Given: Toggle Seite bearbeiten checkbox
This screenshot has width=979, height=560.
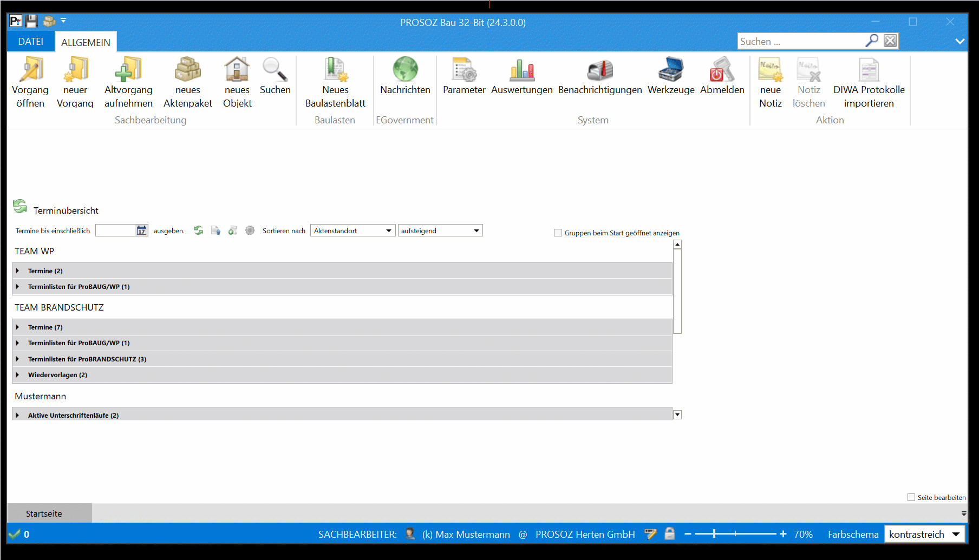Looking at the screenshot, I should coord(911,497).
